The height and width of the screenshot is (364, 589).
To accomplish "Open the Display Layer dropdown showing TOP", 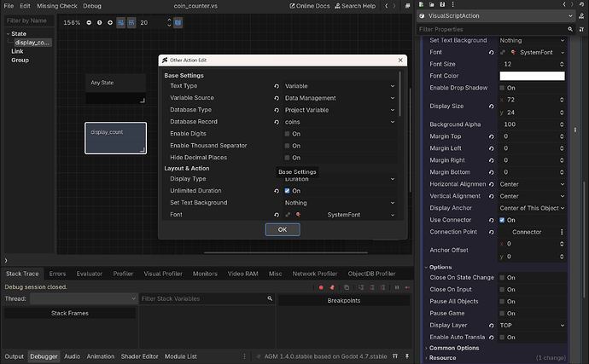I will (x=532, y=326).
